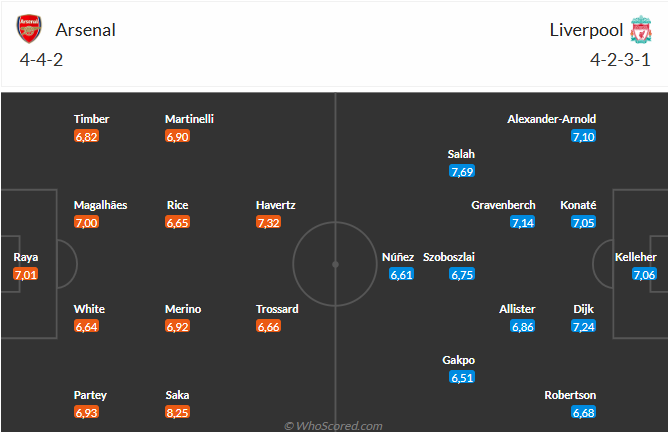The image size is (668, 432).
Task: Click the Arsenal club crest icon
Action: [x=30, y=29]
